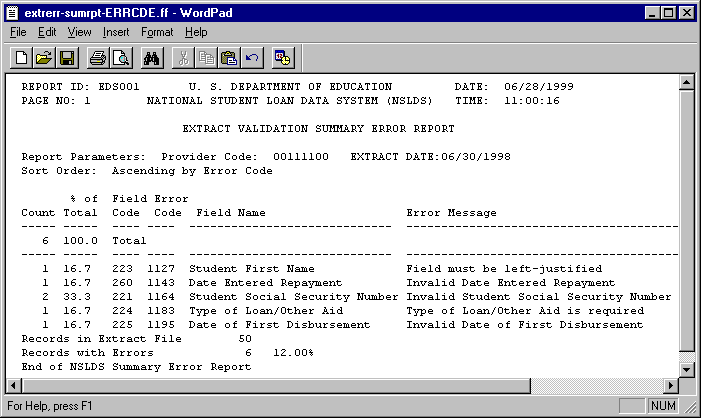701x418 pixels.
Task: Click the horizontal scrollbar left arrow
Action: (x=14, y=385)
